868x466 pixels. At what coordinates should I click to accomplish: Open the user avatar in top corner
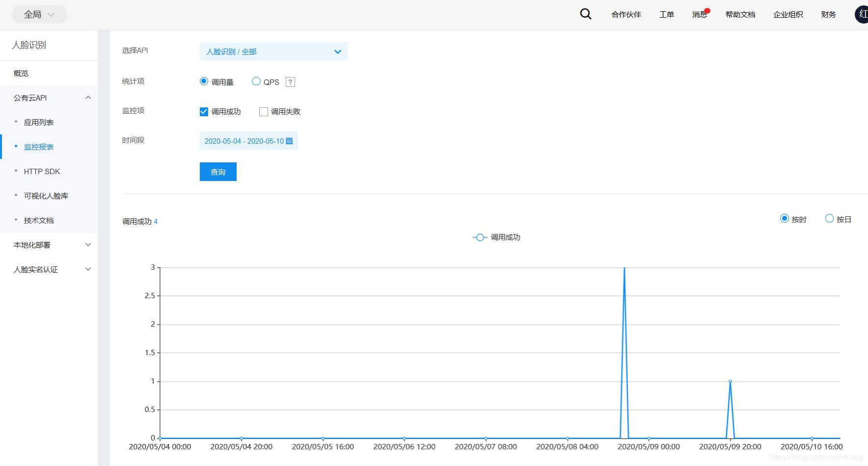pyautogui.click(x=862, y=14)
